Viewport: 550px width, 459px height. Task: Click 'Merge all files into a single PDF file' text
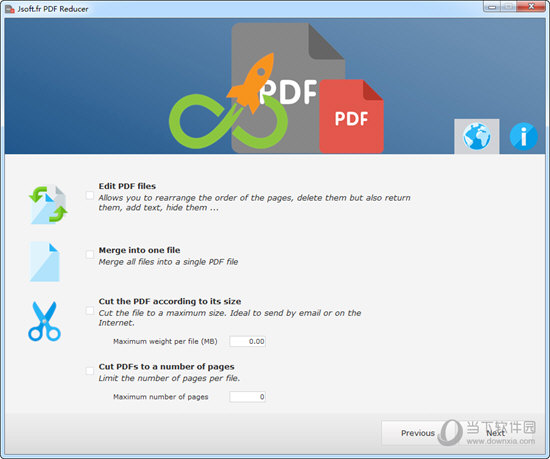(x=168, y=262)
